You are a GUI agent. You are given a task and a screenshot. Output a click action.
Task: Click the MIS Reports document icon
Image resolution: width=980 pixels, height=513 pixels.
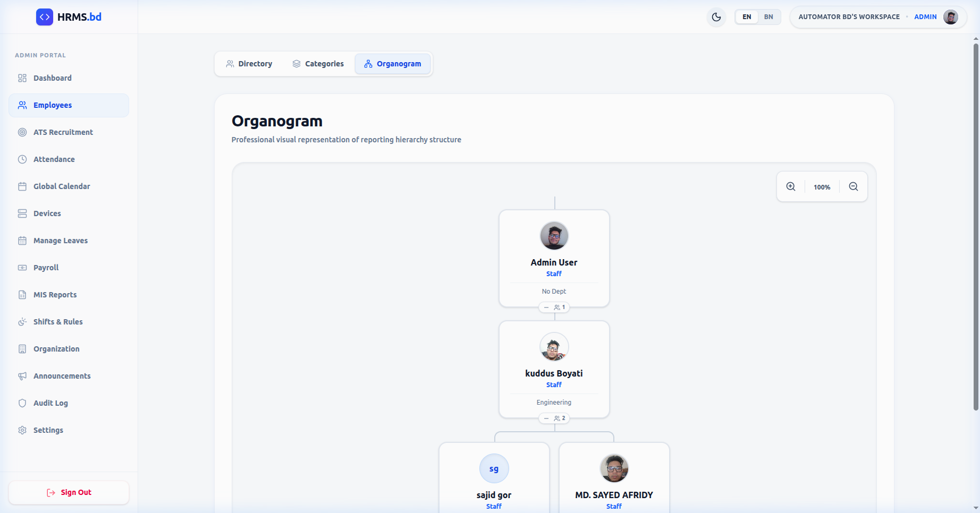[x=22, y=295]
